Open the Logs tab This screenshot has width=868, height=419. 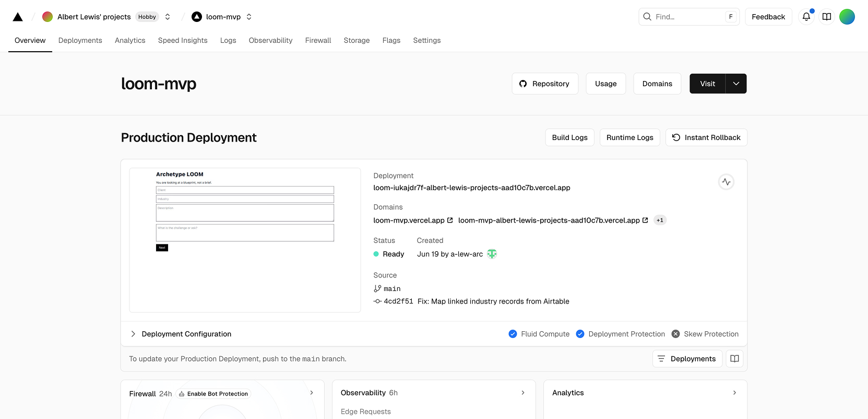click(x=228, y=40)
